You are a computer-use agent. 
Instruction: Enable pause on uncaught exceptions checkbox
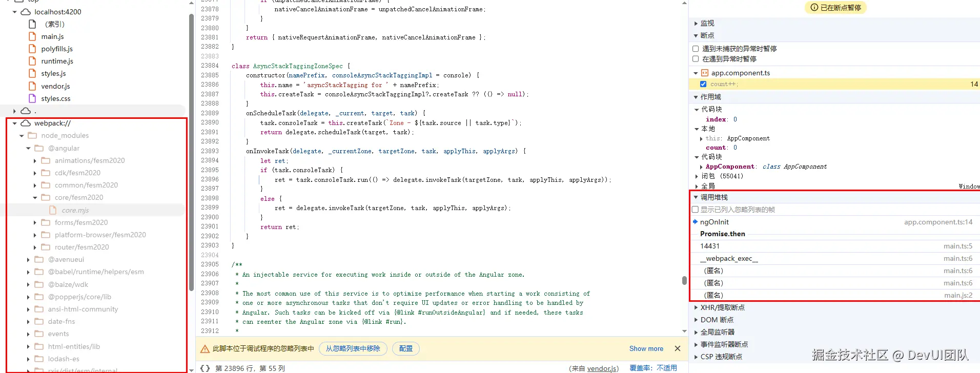pyautogui.click(x=696, y=49)
